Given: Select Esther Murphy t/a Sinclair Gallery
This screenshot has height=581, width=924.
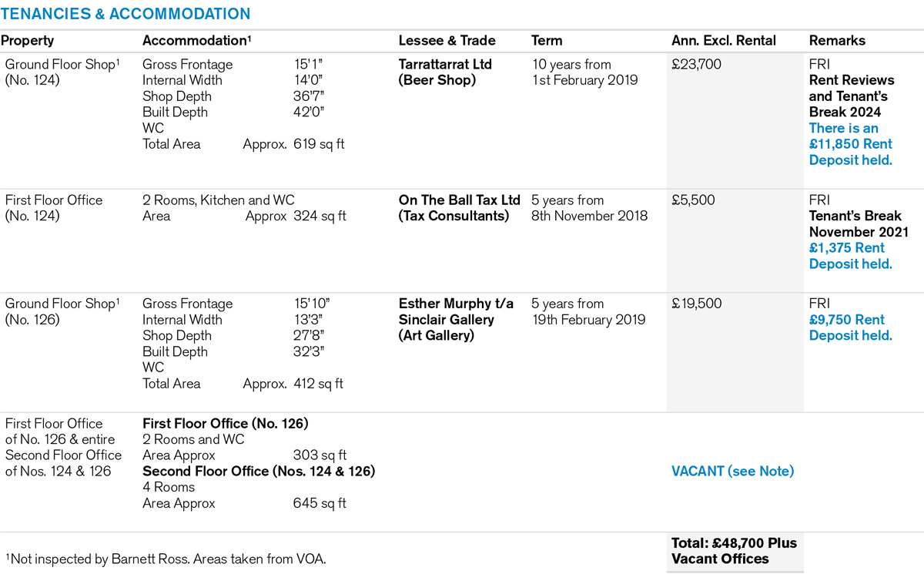Looking at the screenshot, I should [x=447, y=312].
